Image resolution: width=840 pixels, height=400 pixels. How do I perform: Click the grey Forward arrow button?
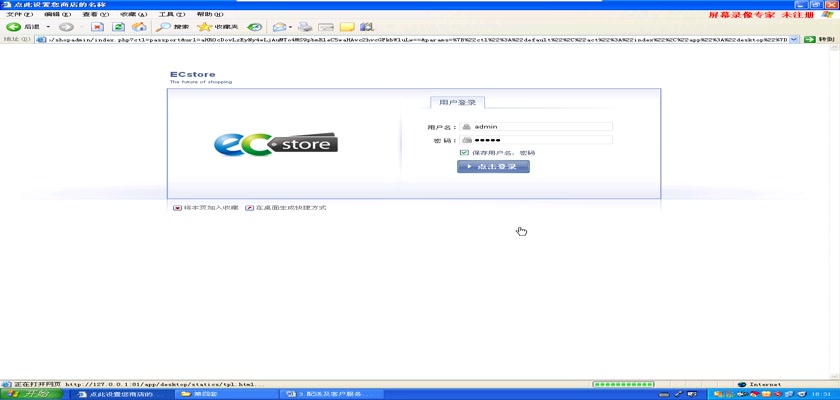66,27
